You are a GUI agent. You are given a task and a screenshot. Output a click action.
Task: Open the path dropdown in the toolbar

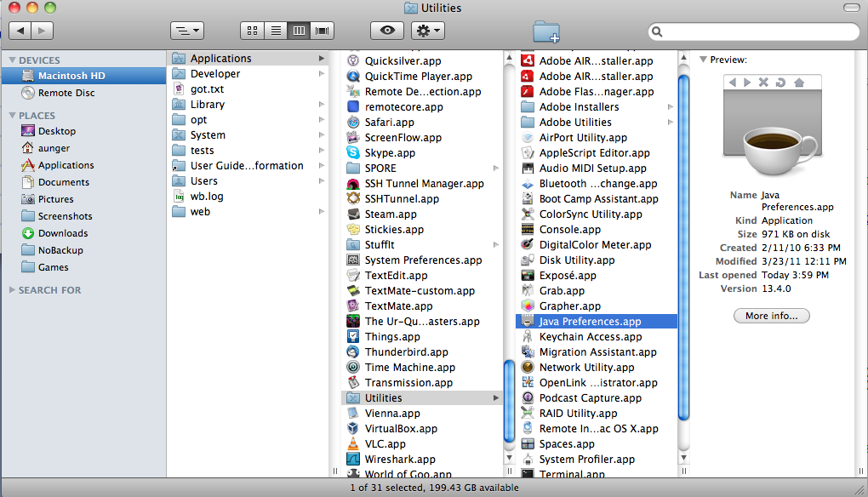(187, 31)
